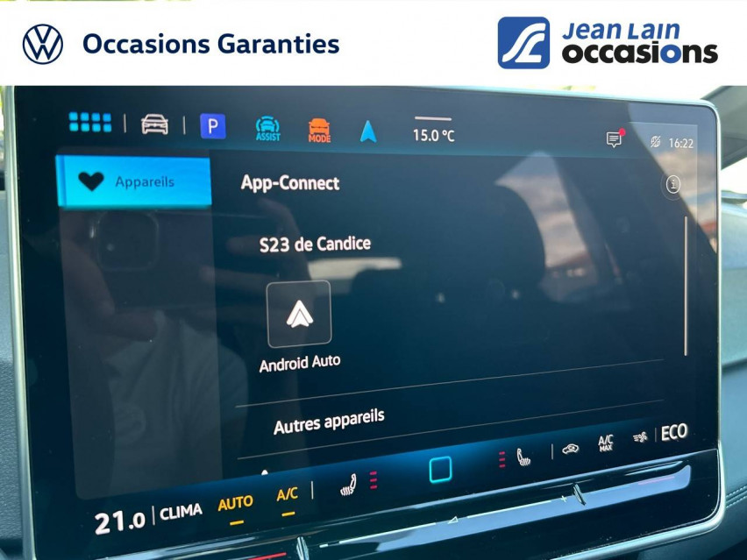Toggle right seat heating icon
This screenshot has height=560, width=747.
[523, 457]
